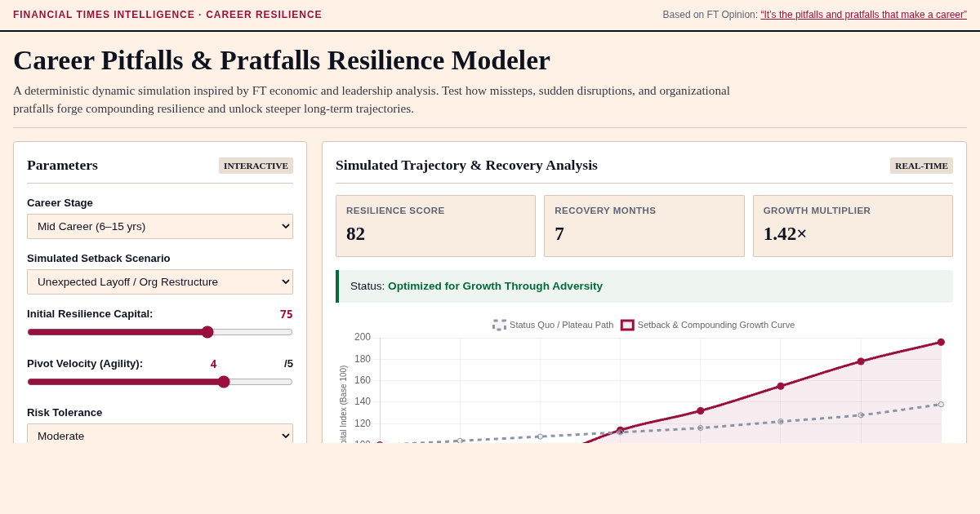
Task: Click the RESILIENCE SCORE card label
Action: [x=395, y=210]
